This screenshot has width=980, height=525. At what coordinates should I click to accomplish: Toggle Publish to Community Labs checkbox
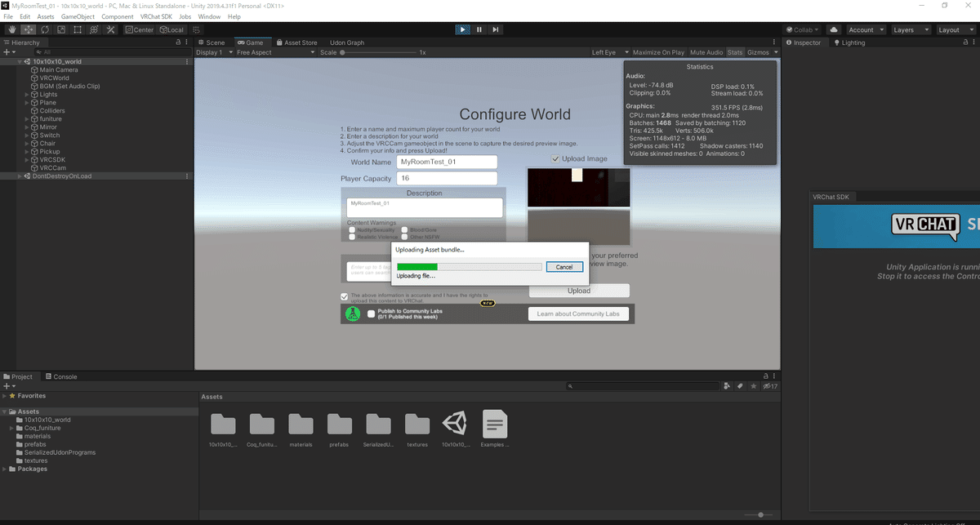click(372, 314)
